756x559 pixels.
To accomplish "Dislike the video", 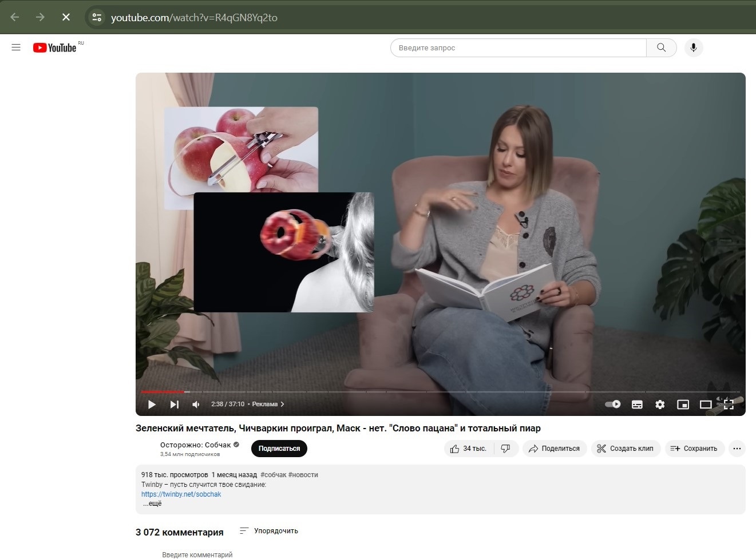I will (505, 449).
